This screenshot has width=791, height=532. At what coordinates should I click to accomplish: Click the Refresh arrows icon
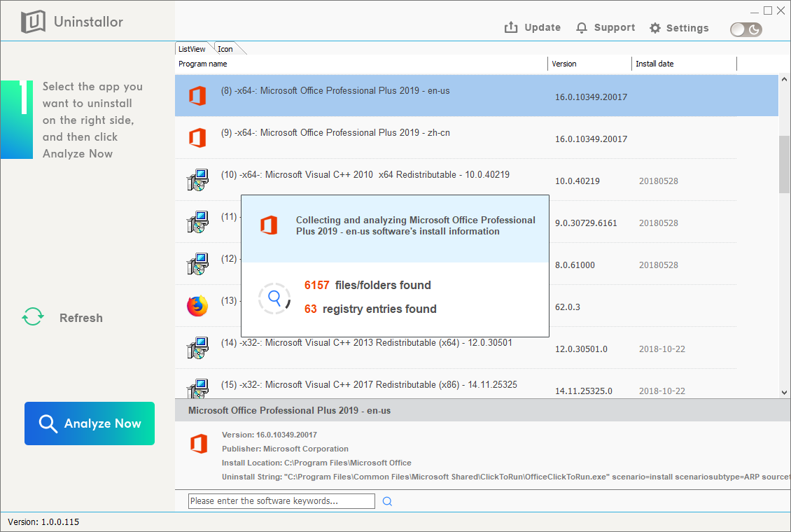(x=33, y=316)
